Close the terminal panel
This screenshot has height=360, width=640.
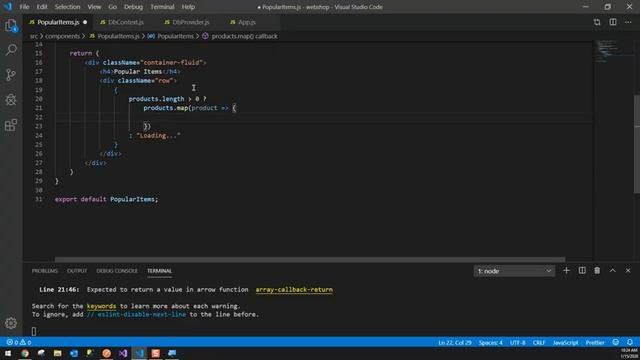628,271
